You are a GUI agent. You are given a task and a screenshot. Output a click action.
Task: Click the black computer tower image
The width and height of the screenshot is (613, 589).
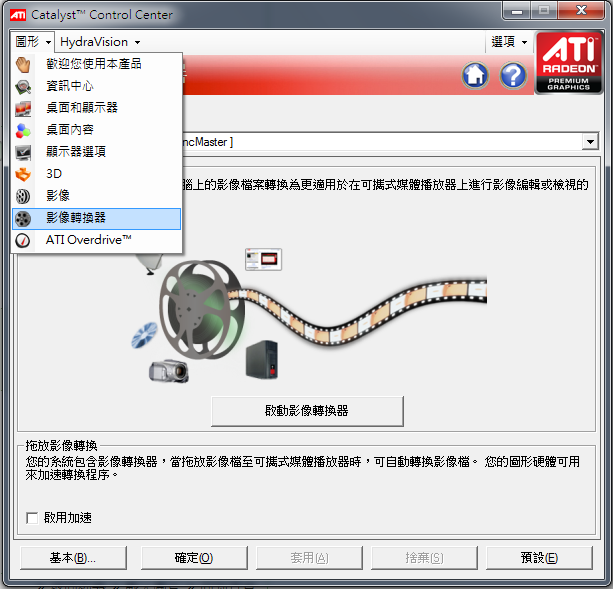tap(262, 359)
